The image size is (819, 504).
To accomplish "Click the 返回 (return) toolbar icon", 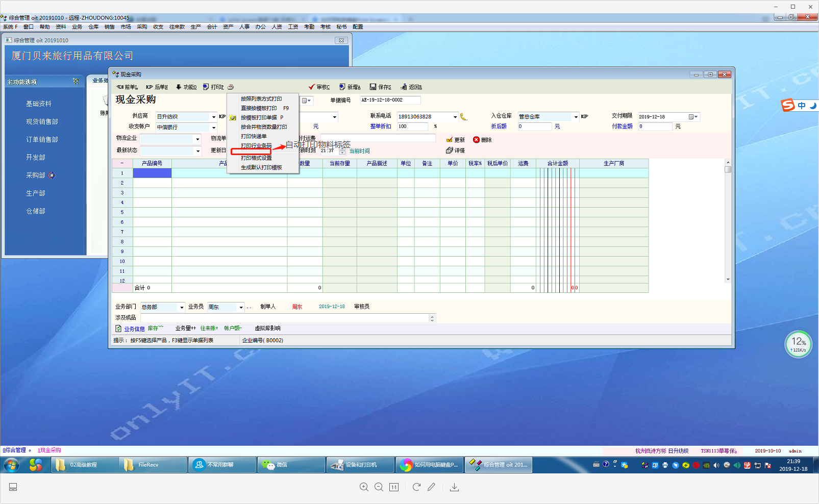I will pos(404,87).
